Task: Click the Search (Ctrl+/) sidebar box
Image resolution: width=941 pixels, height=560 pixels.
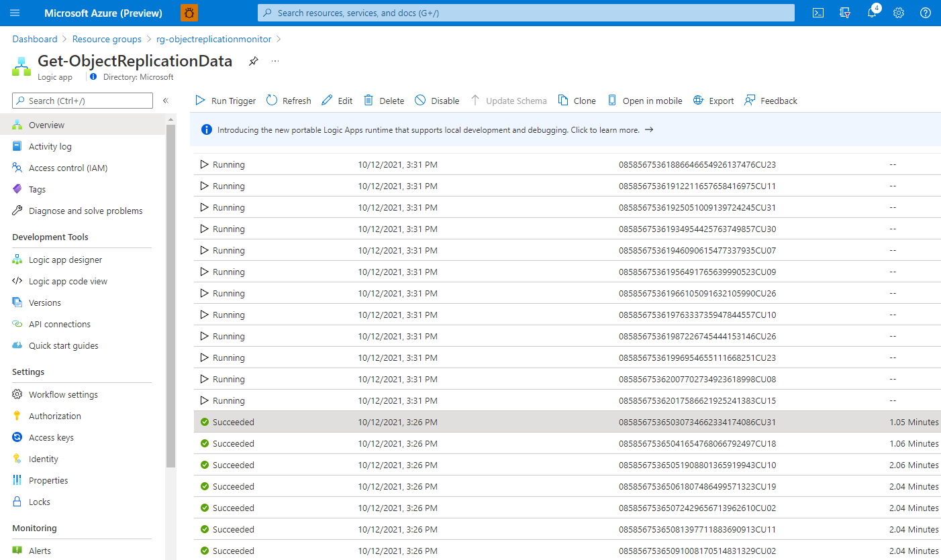Action: point(83,101)
